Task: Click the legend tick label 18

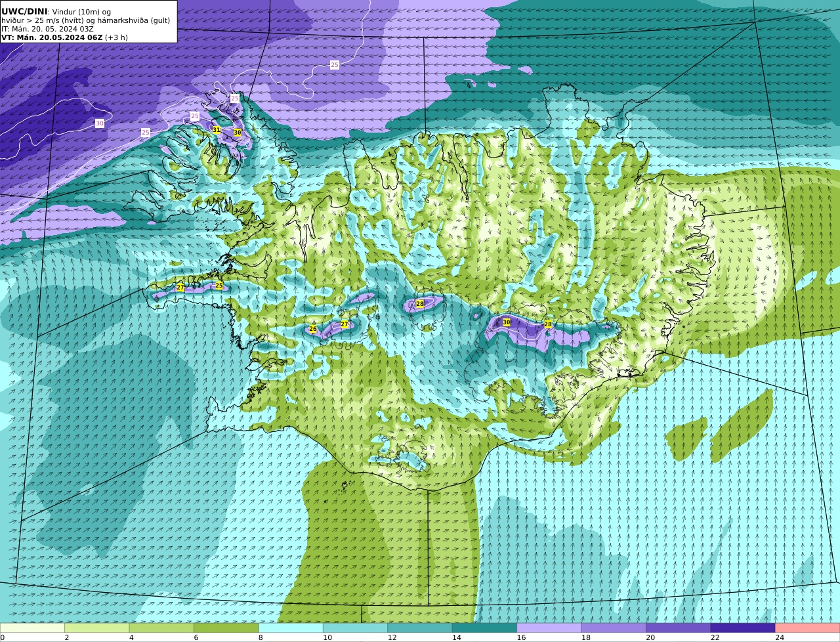Action: (x=586, y=637)
